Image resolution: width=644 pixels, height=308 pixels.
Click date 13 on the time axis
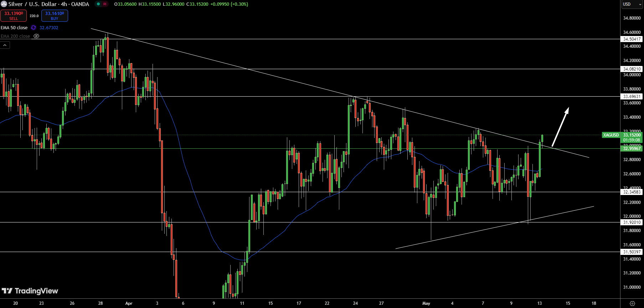click(x=540, y=303)
